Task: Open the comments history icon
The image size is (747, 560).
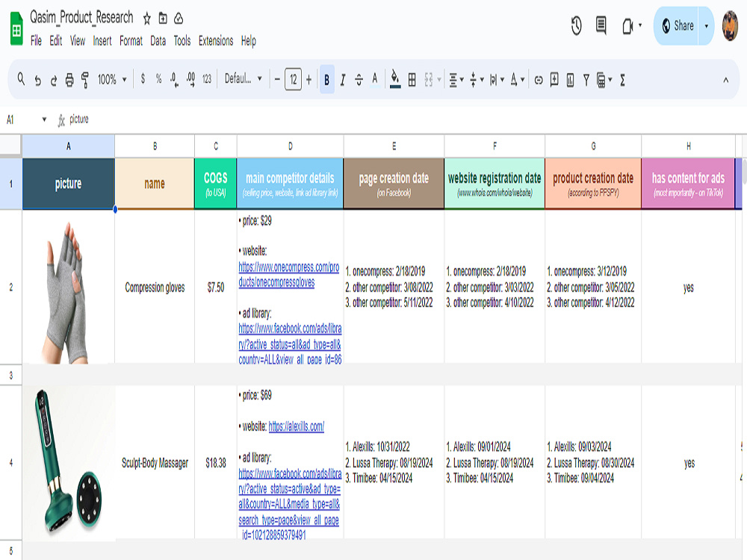Action: coord(601,25)
